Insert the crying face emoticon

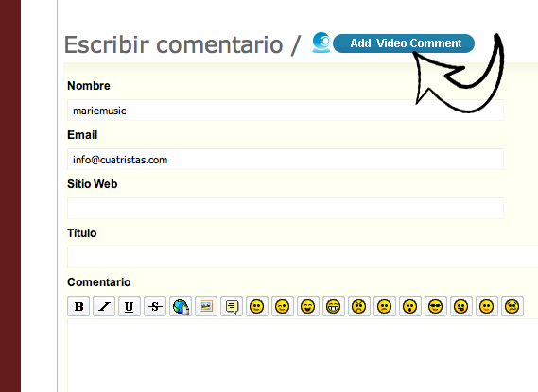pos(512,306)
